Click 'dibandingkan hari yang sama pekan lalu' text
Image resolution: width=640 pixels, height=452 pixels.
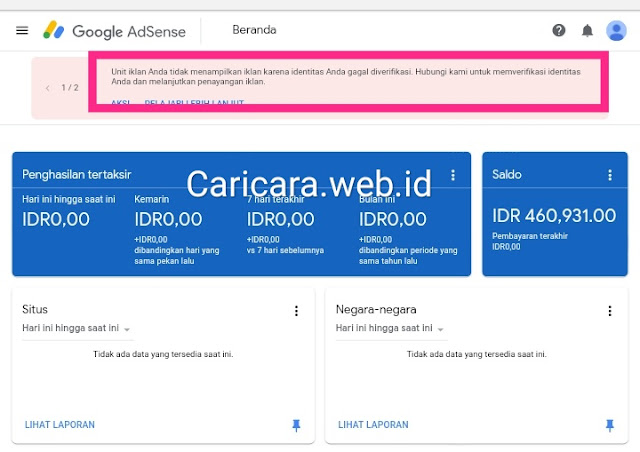(x=177, y=255)
